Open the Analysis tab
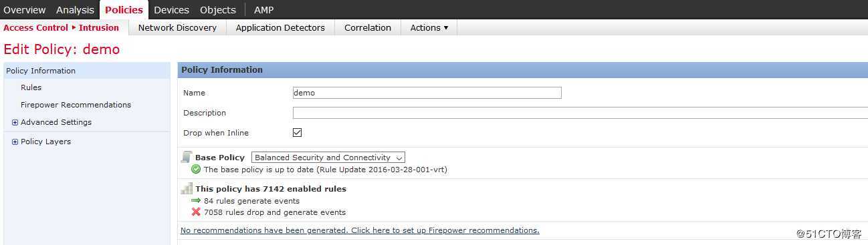Image resolution: width=868 pixels, height=245 pixels. [x=75, y=9]
